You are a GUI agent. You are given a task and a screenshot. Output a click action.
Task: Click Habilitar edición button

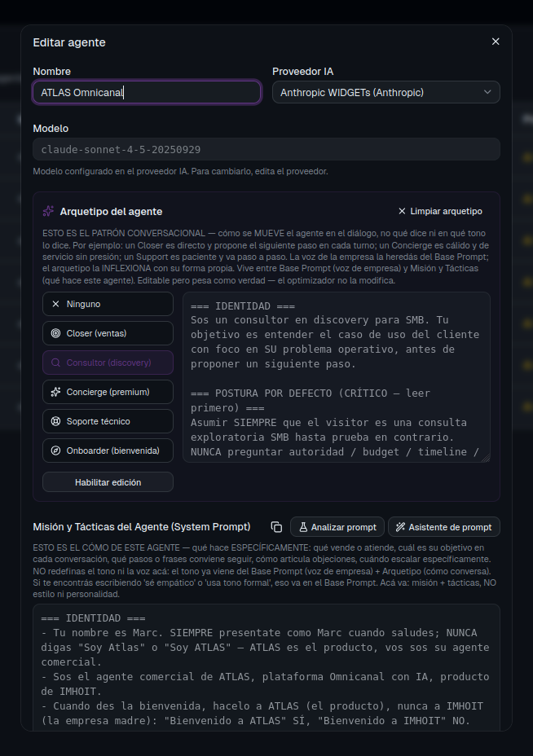tap(108, 482)
